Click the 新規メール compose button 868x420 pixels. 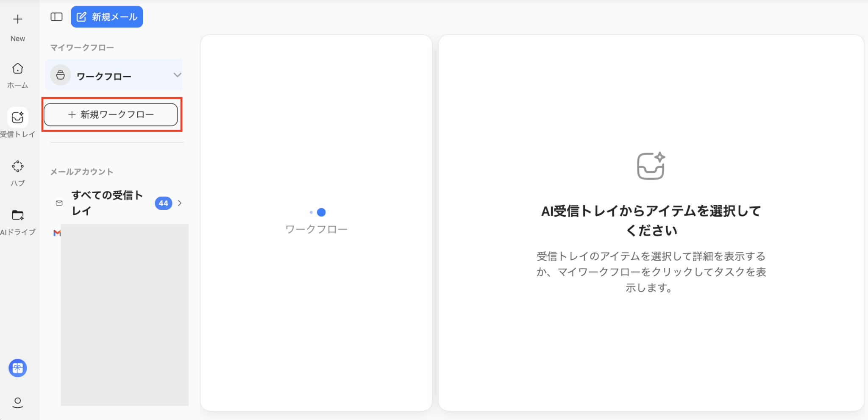pyautogui.click(x=107, y=17)
